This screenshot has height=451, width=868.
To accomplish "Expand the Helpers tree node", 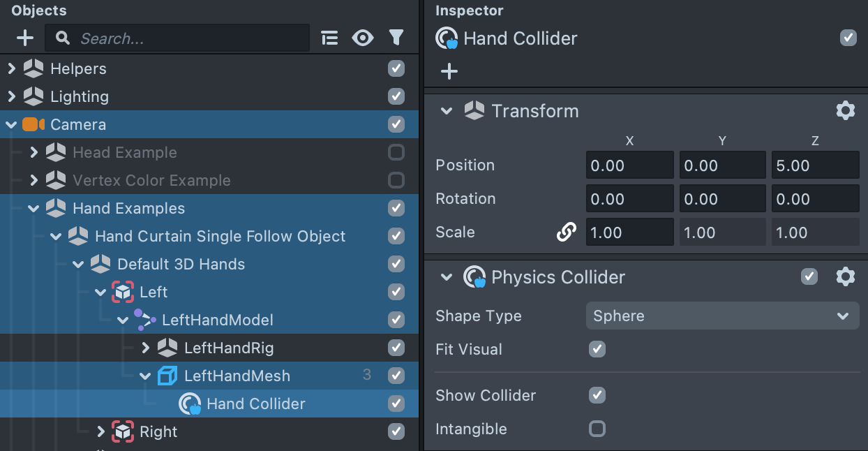I will [11, 68].
